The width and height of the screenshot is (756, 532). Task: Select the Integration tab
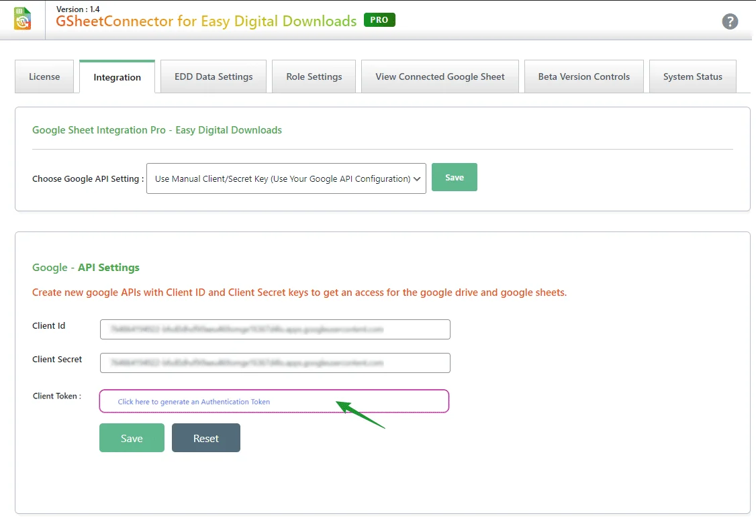[x=117, y=78]
